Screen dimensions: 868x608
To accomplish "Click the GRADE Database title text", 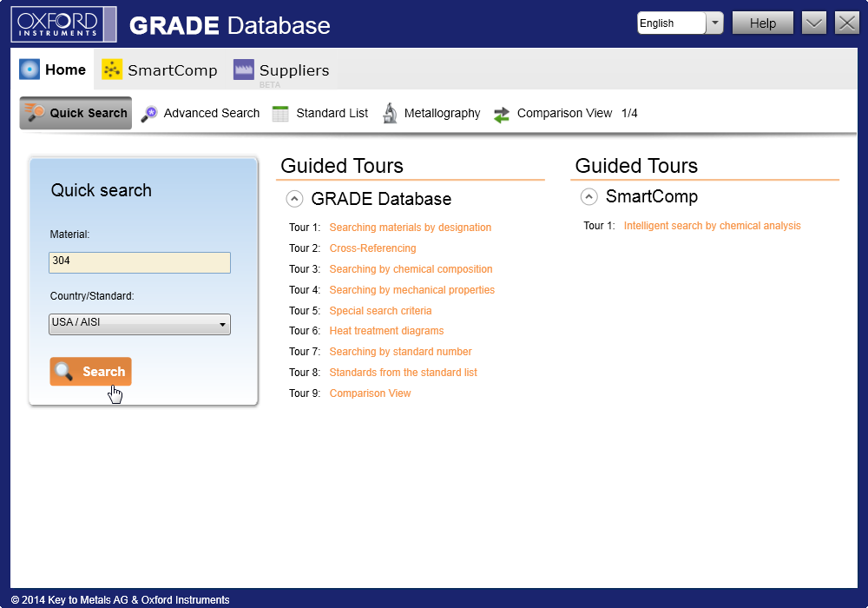I will (x=229, y=25).
